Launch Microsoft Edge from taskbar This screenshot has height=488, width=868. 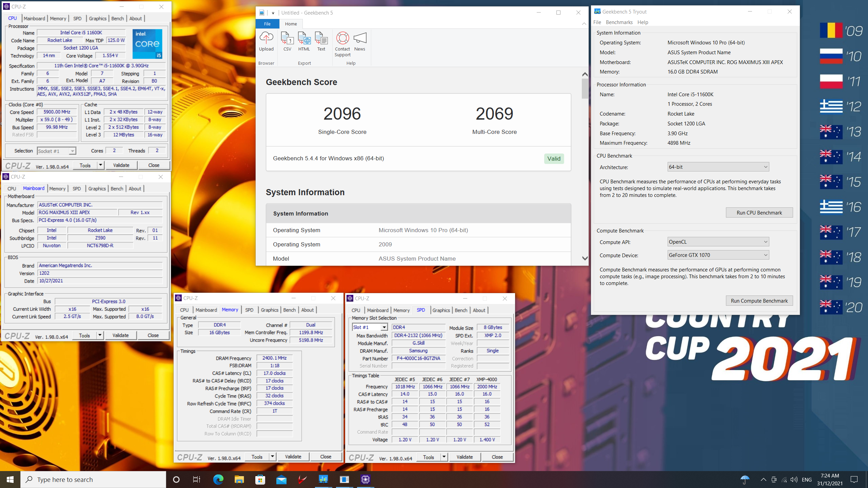tap(218, 480)
